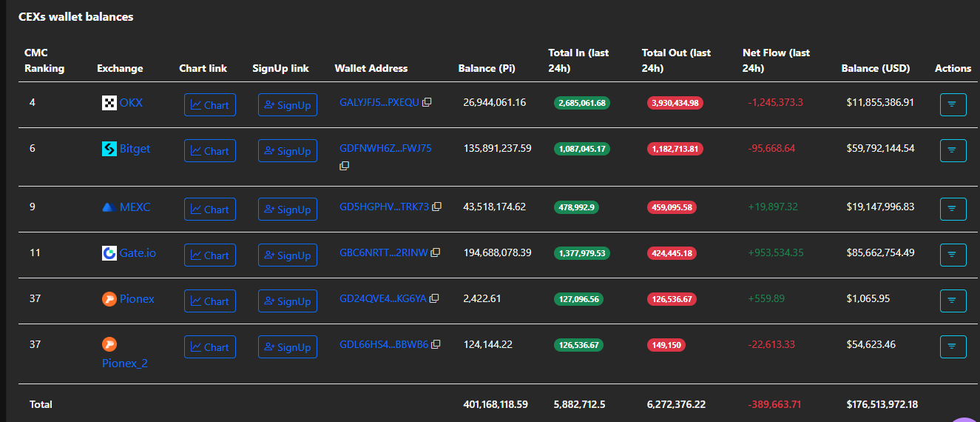Copy the OKX wallet address icon
Image resolution: width=980 pixels, height=422 pixels.
point(427,102)
